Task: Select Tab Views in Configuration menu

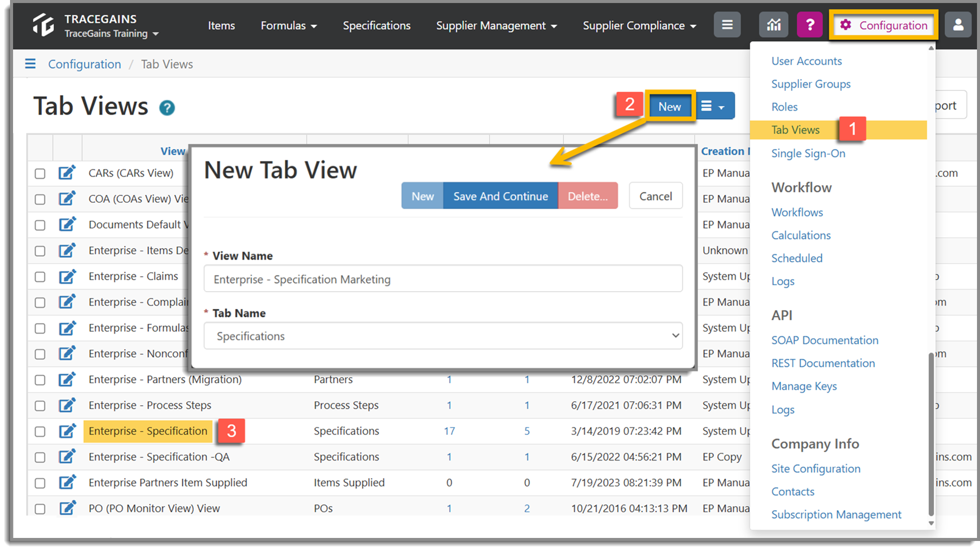Action: coord(795,130)
